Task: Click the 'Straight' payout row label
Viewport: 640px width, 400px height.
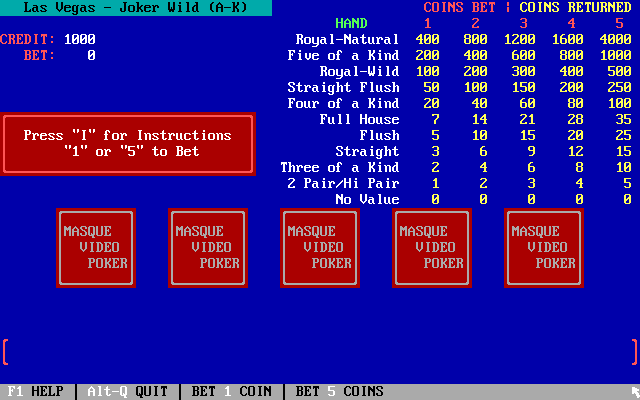Action: point(367,151)
